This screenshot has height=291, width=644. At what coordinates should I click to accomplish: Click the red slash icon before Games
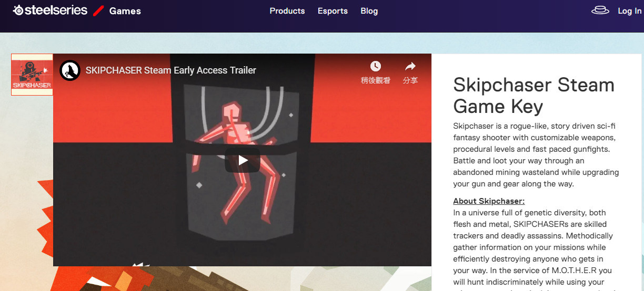click(98, 11)
